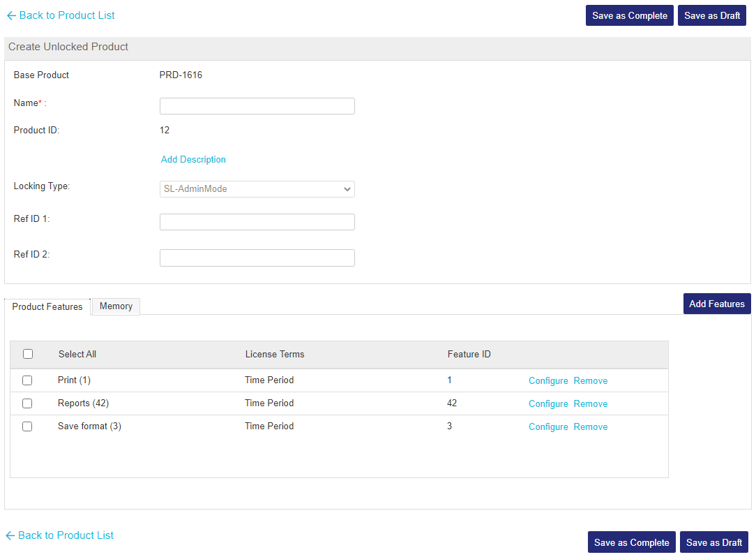Screen dimensions: 756x557
Task: Open the Product Features tab
Action: tap(47, 307)
